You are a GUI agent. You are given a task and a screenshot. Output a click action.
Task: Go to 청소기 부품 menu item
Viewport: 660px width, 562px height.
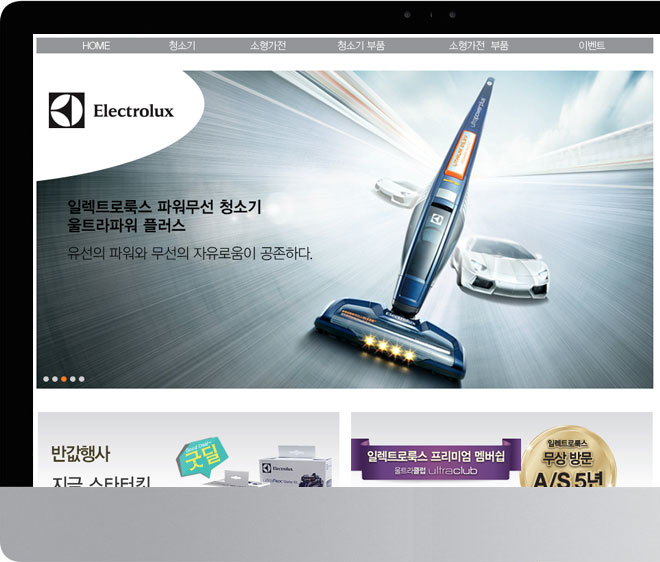(361, 45)
